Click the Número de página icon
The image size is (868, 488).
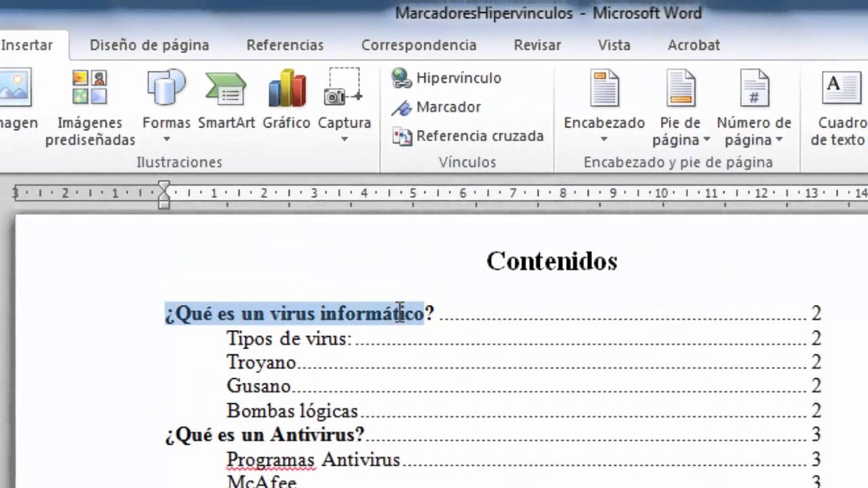754,87
